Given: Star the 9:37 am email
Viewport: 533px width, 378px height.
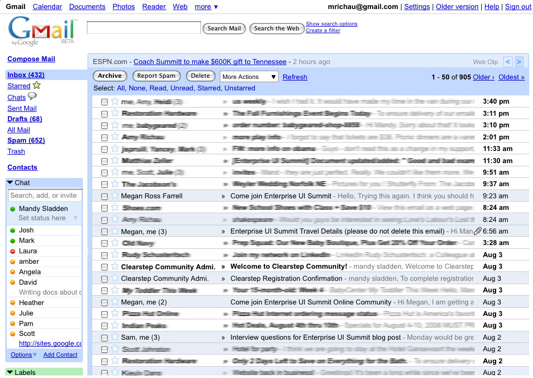Looking at the screenshot, I should (115, 184).
